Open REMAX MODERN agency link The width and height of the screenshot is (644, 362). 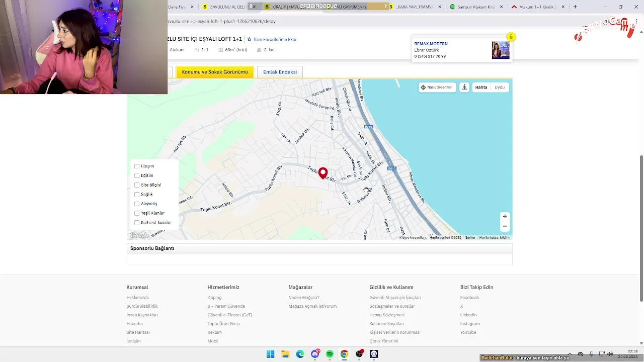(431, 44)
